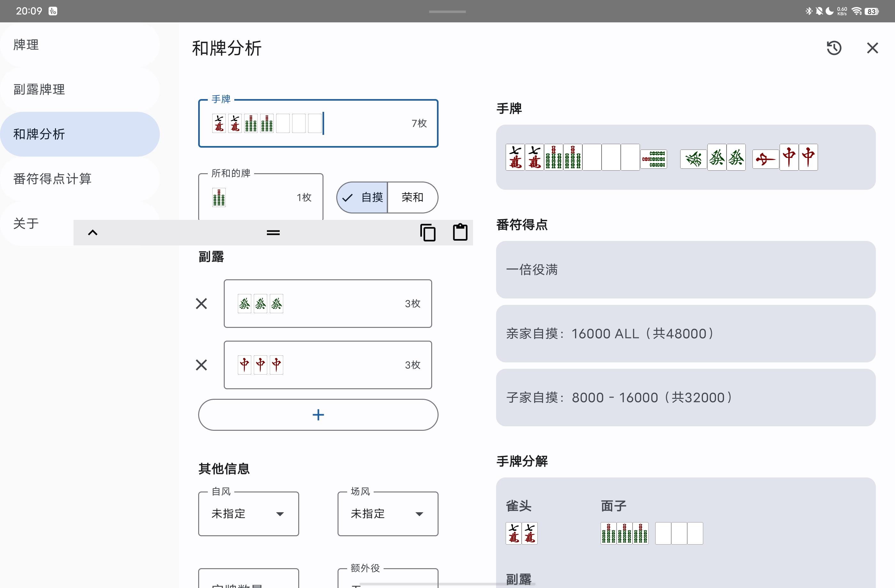Tap the Bluetooth icon in status bar
The width and height of the screenshot is (895, 588).
(x=809, y=11)
